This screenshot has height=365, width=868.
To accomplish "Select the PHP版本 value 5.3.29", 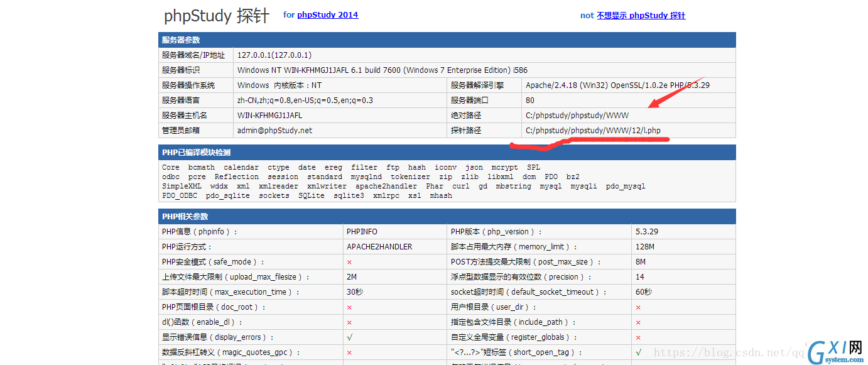I will tap(647, 232).
